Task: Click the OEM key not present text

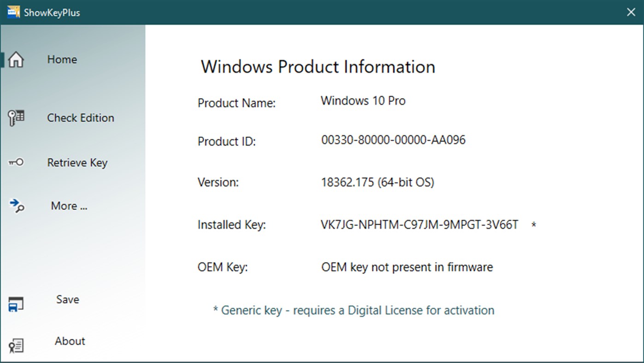Action: (407, 268)
